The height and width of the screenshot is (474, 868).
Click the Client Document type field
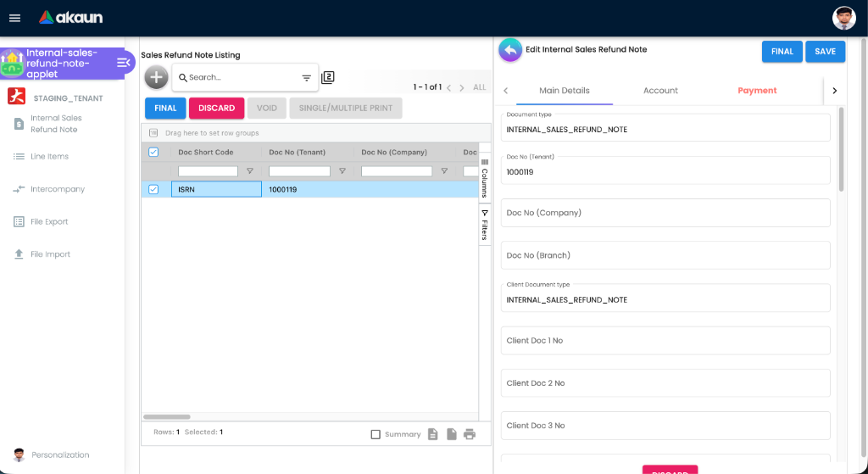[x=665, y=298]
